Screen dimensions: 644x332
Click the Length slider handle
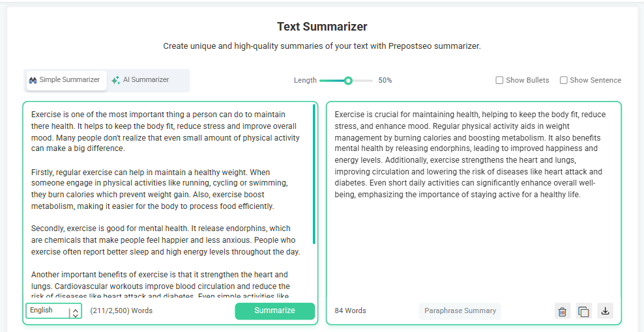point(348,81)
